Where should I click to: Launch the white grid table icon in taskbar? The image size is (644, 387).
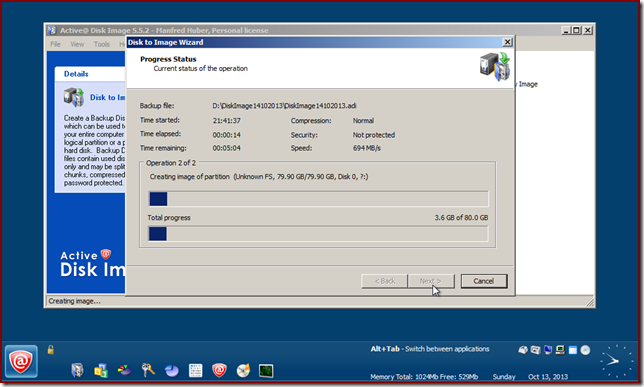tap(196, 371)
